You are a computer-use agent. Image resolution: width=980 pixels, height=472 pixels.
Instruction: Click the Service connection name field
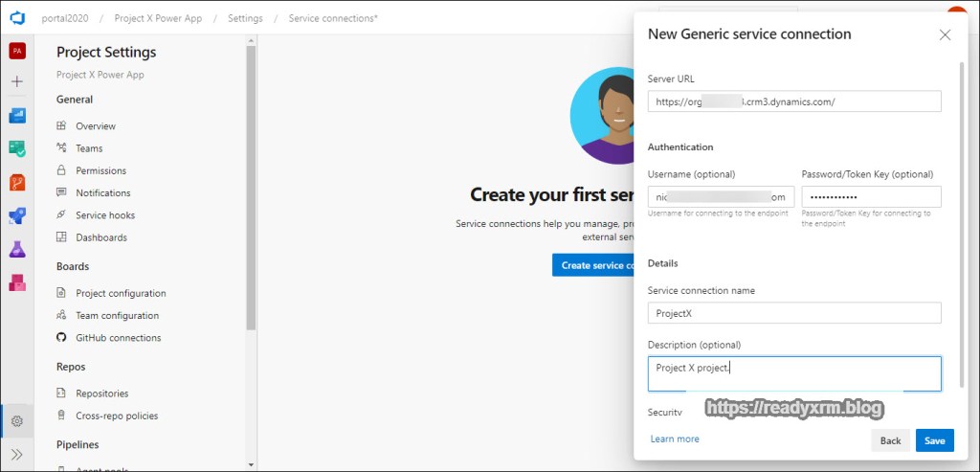tap(793, 313)
